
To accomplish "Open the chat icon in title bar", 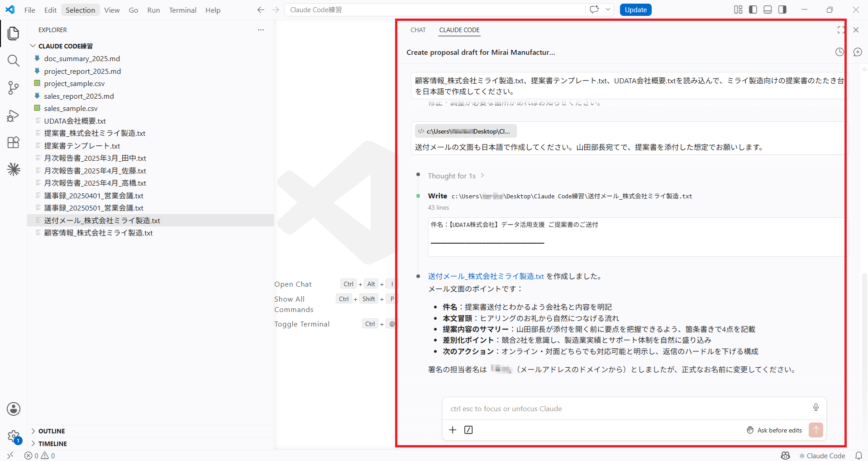I will tap(594, 10).
